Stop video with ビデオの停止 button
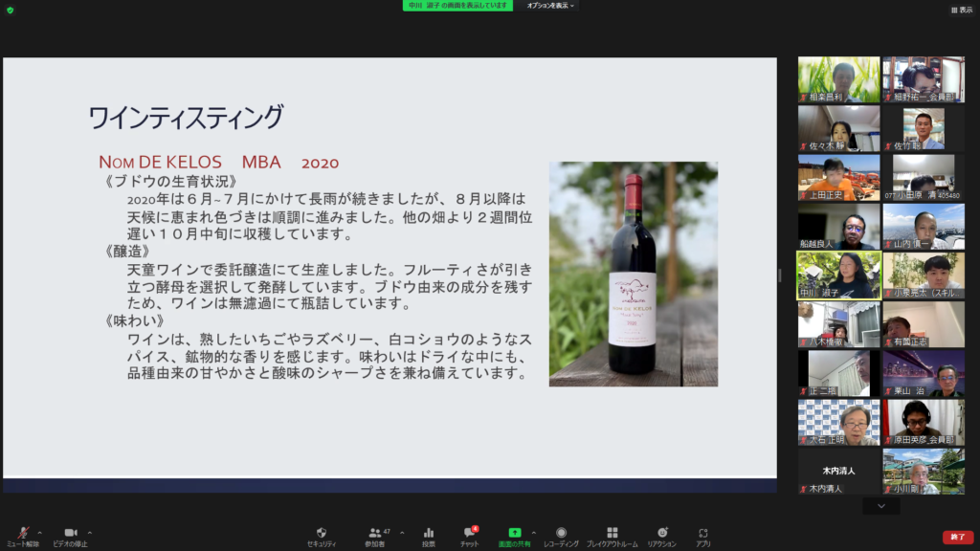 click(x=70, y=537)
